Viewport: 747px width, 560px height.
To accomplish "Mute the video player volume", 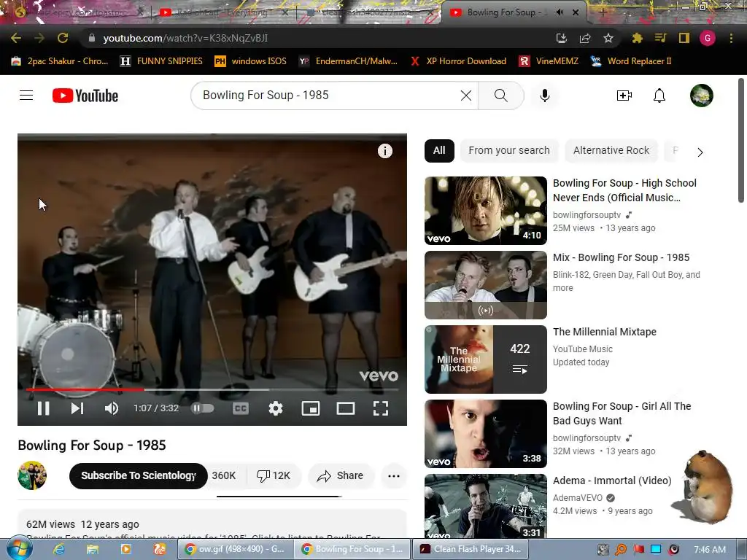I will pos(111,408).
